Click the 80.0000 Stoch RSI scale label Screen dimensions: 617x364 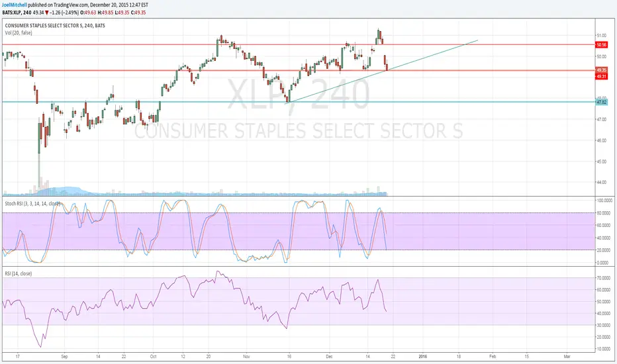604,213
